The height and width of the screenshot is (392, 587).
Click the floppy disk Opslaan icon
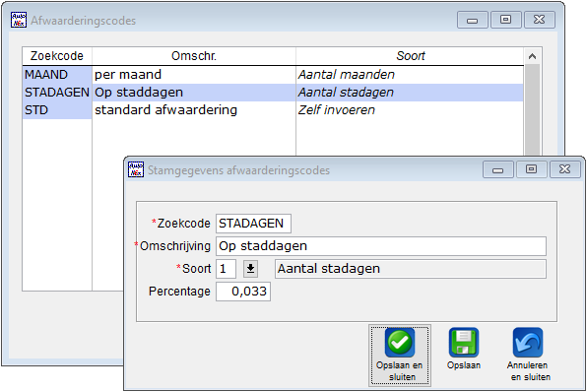point(464,343)
